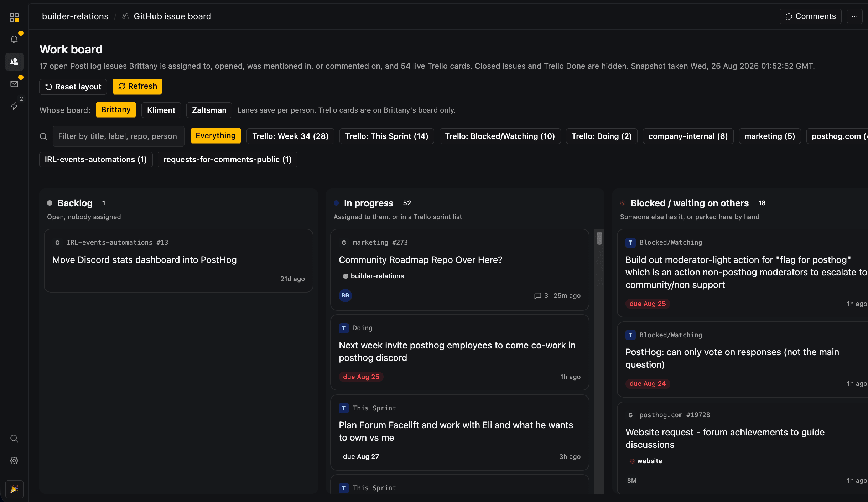Open the Website request forum achievements card
Screen dimensions: 868x502
[725, 438]
